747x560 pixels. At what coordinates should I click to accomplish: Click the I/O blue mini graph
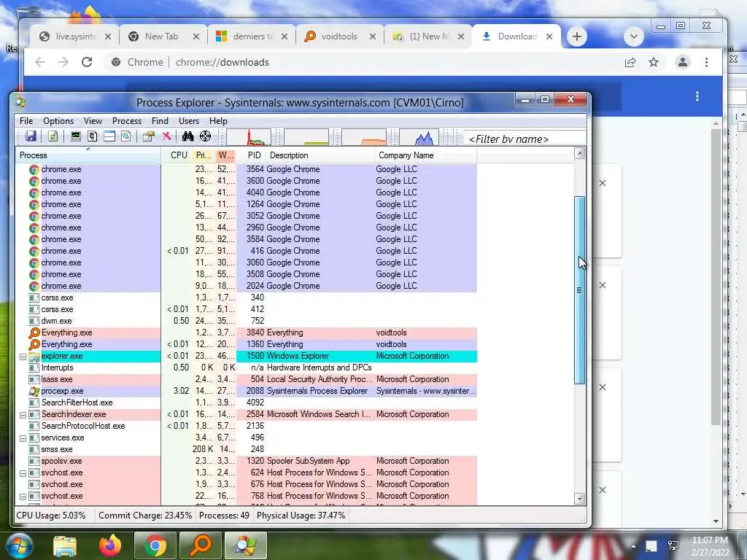(419, 137)
